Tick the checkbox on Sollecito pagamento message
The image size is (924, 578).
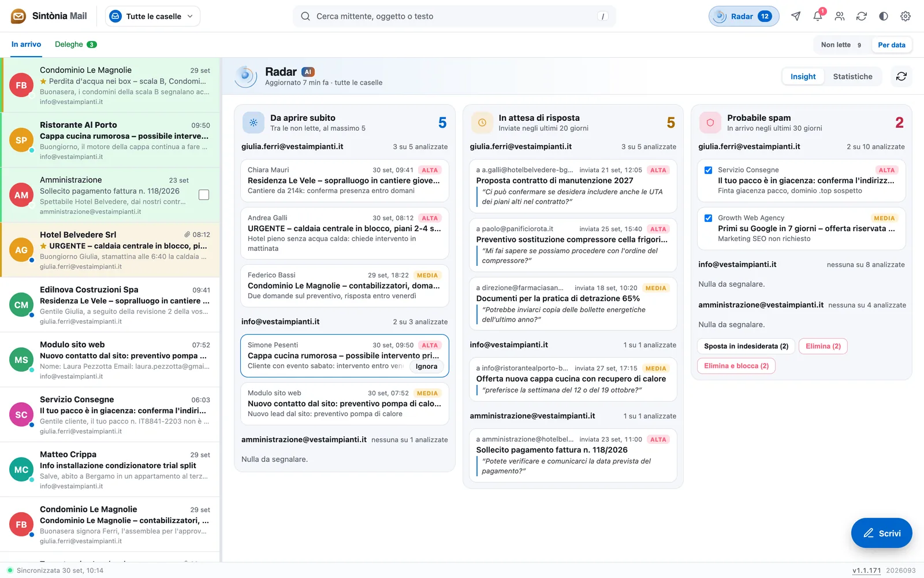[x=204, y=195]
